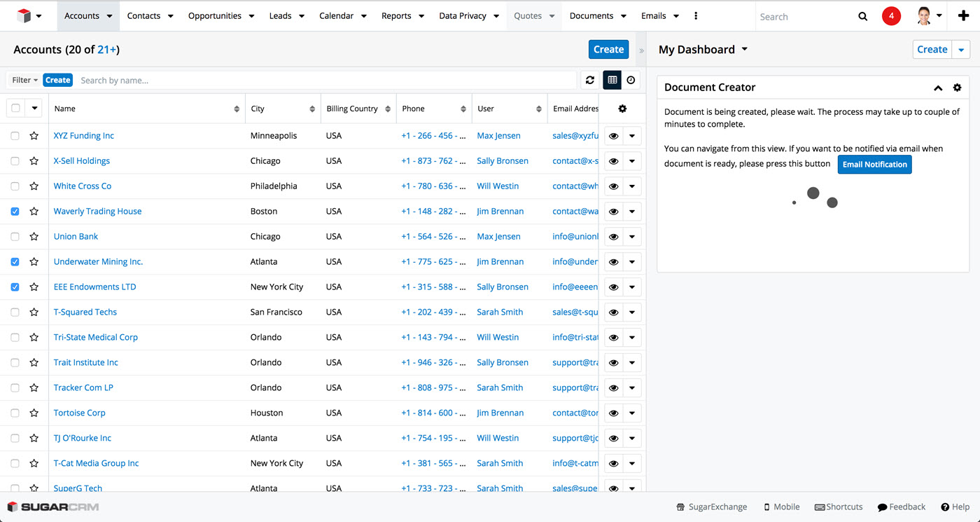The image size is (980, 522).
Task: Expand the My Dashboard dropdown
Action: (745, 49)
